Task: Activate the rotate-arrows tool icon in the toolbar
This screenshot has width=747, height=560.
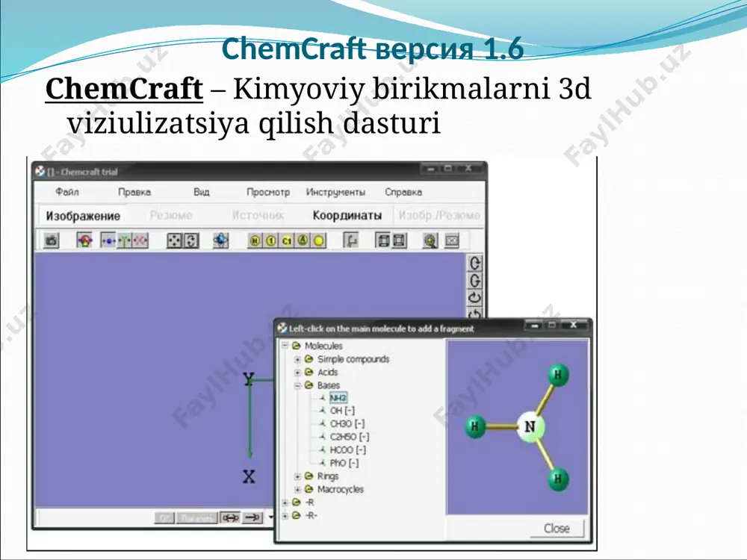Action: (191, 240)
